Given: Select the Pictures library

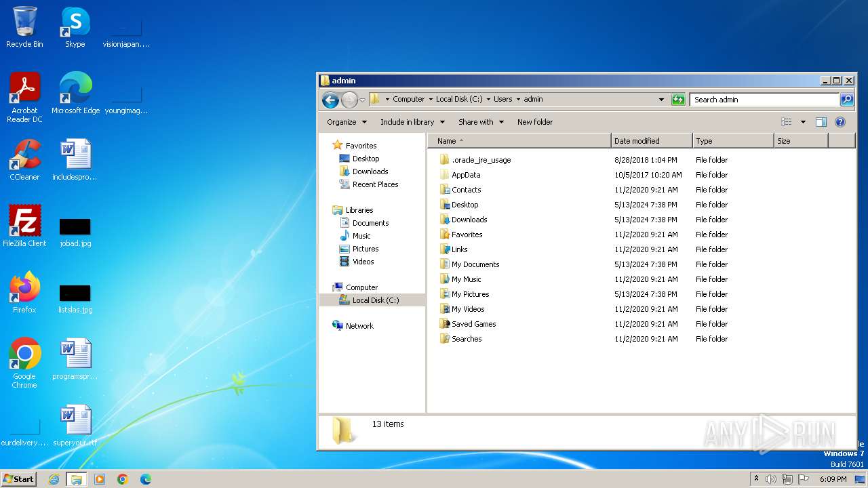Looking at the screenshot, I should pyautogui.click(x=366, y=249).
